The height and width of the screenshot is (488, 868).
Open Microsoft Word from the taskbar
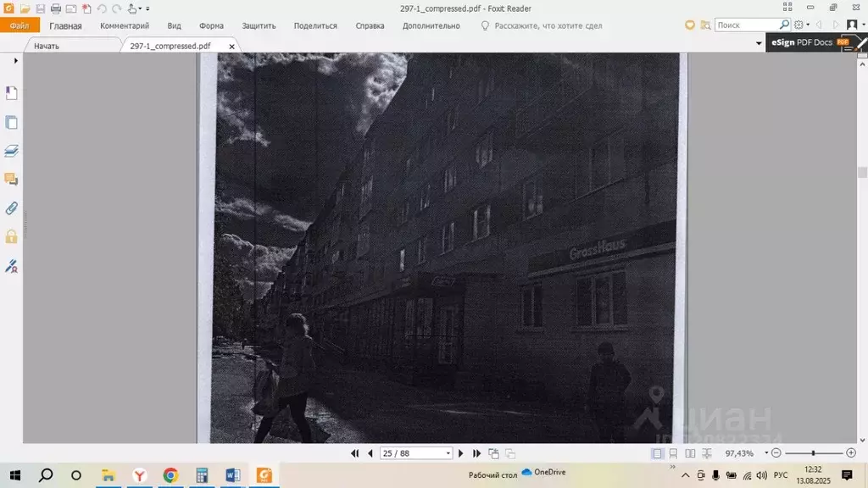pyautogui.click(x=233, y=475)
